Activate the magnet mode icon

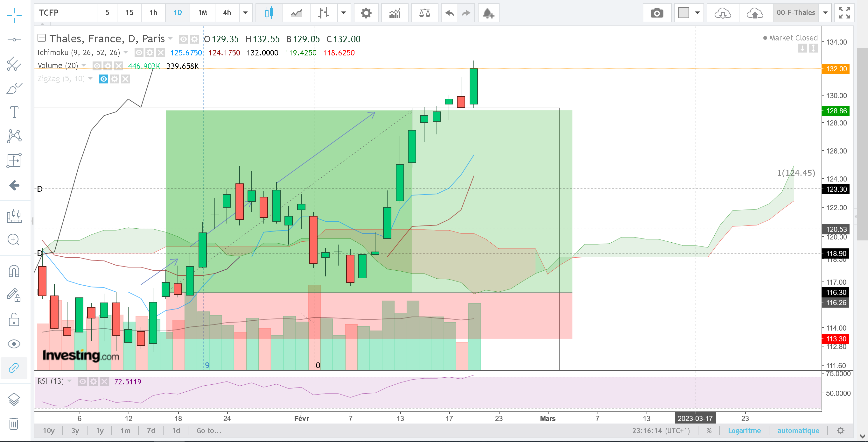14,271
